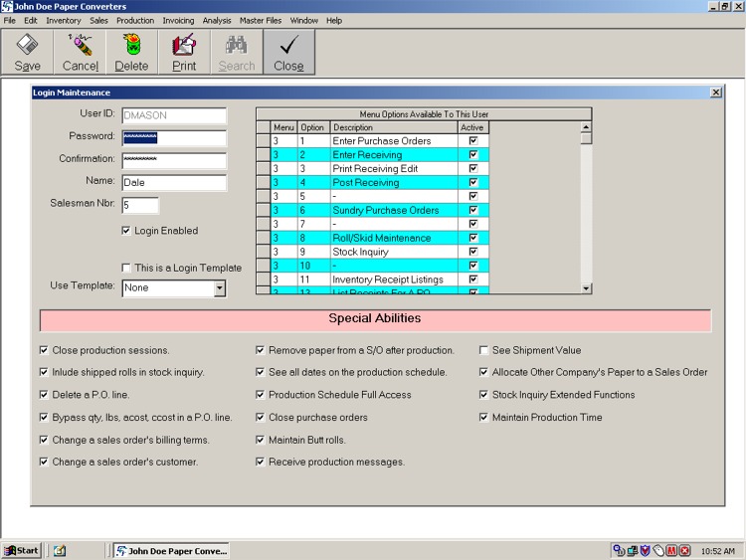Click the Description column header
Viewport: 746px width, 560px height.
394,127
